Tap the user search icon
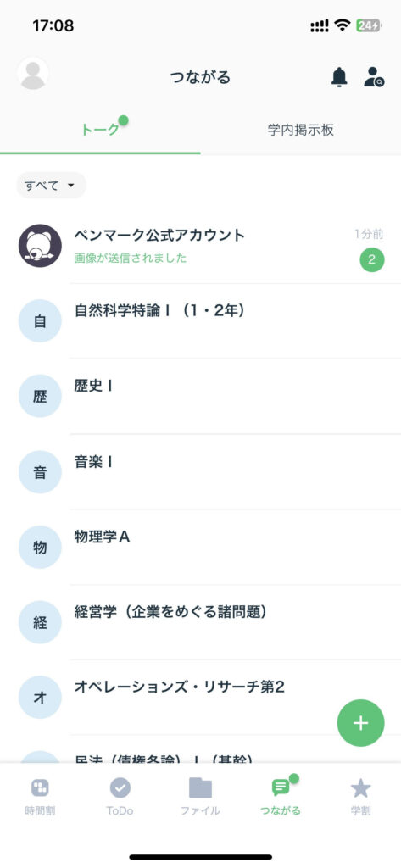This screenshot has width=401, height=868. tap(374, 77)
